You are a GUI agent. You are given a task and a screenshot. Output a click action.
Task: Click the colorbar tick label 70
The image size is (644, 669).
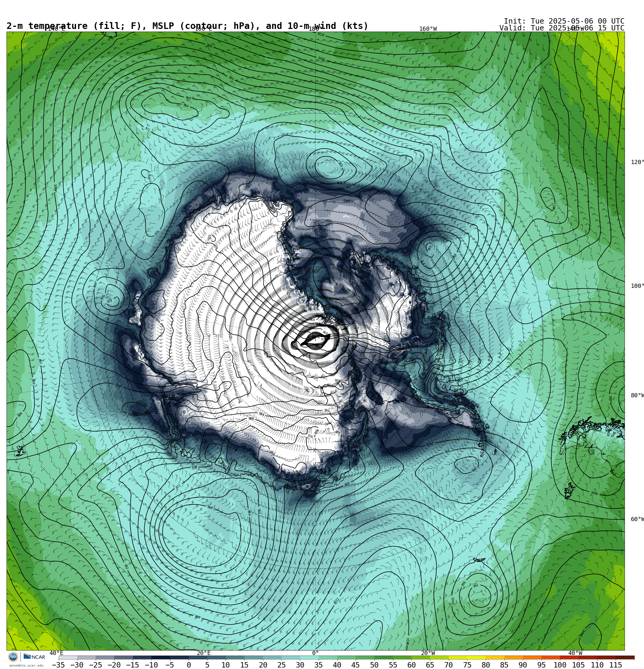tap(448, 665)
